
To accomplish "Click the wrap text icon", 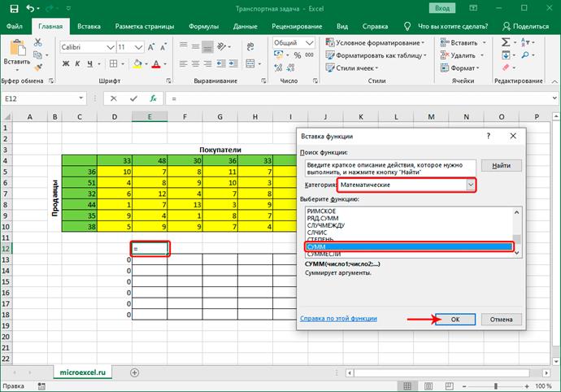I will (250, 46).
